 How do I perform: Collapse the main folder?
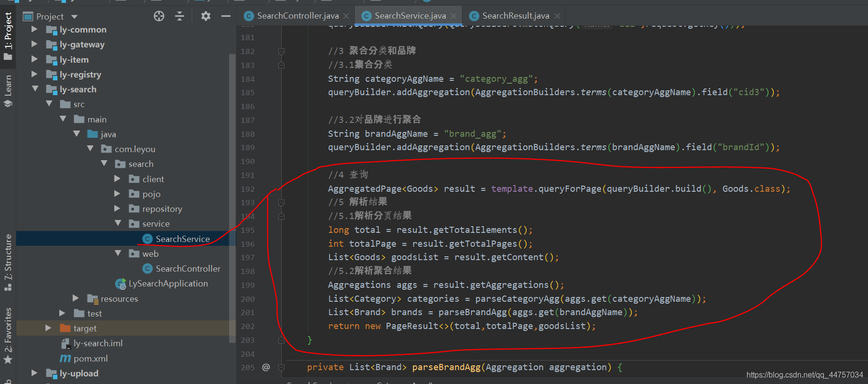[63, 119]
